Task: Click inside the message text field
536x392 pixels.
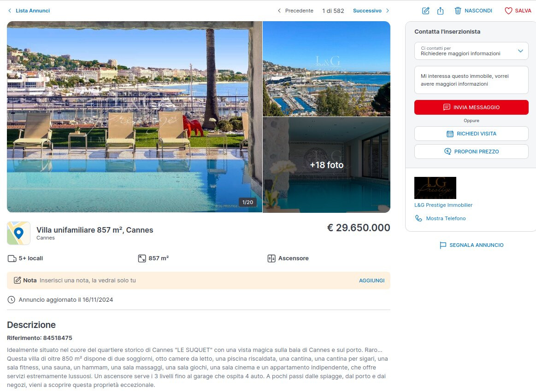Action: [471, 80]
